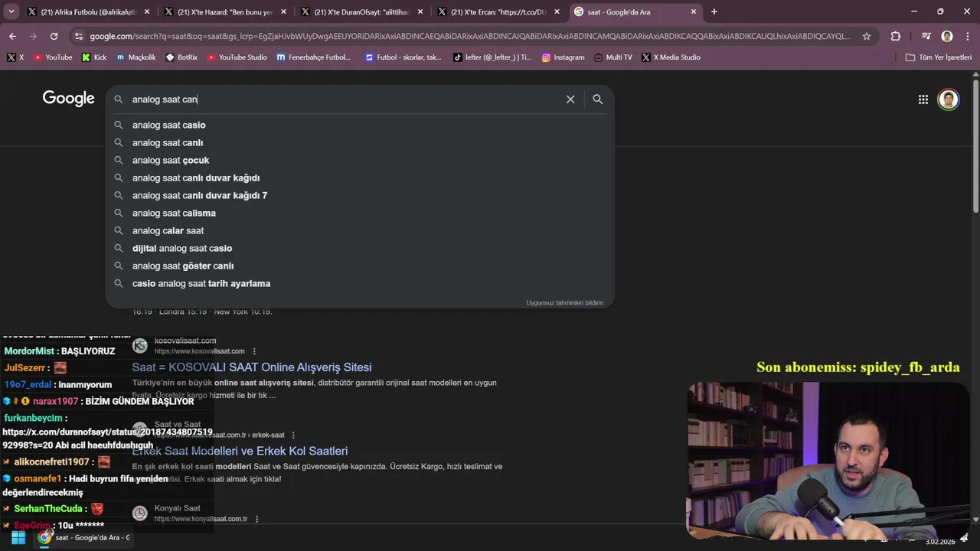Select suggestion 'analog calar saat'
980x551 pixels.
[360, 230]
